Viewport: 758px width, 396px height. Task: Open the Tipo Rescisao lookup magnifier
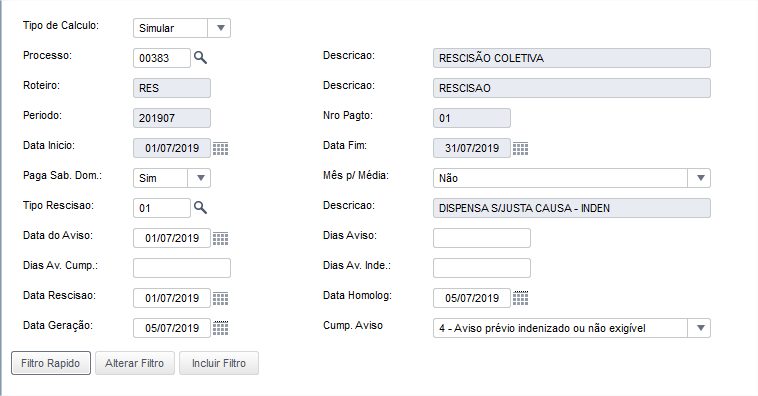(200, 208)
